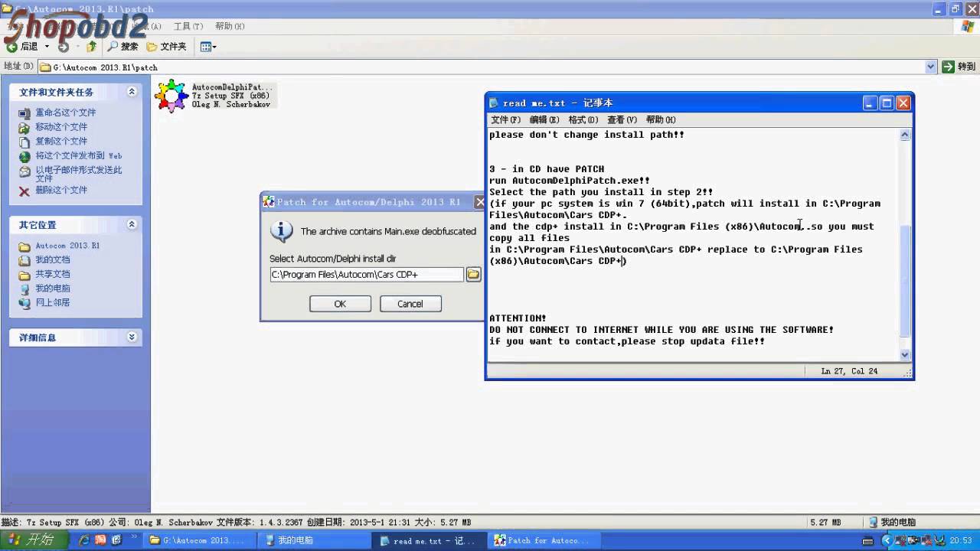Viewport: 980px width, 551px height.
Task: Expand the address bar dropdown arrow
Action: [931, 67]
